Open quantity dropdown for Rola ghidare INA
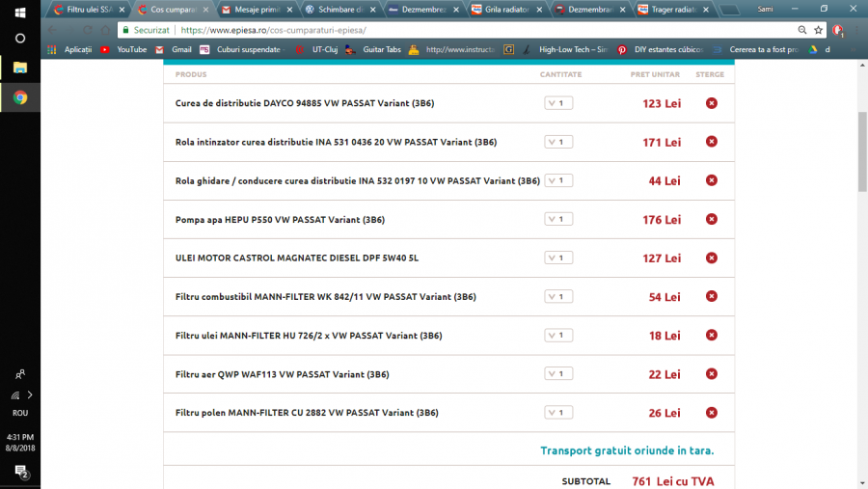The width and height of the screenshot is (868, 489). 558,180
